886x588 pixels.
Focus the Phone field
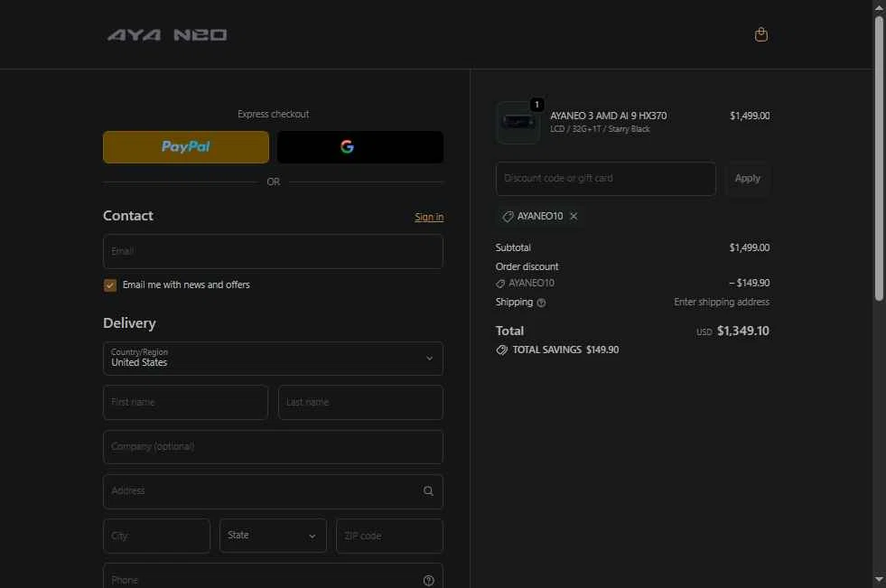point(273,576)
